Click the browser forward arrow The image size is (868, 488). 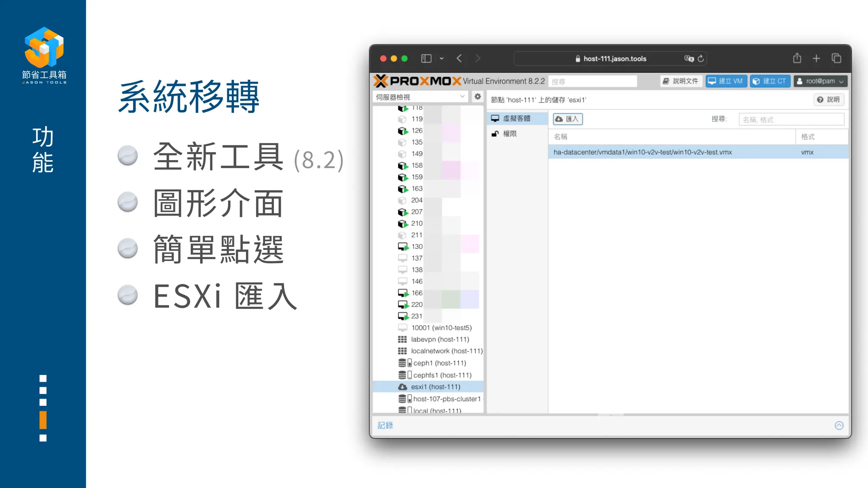pos(478,58)
